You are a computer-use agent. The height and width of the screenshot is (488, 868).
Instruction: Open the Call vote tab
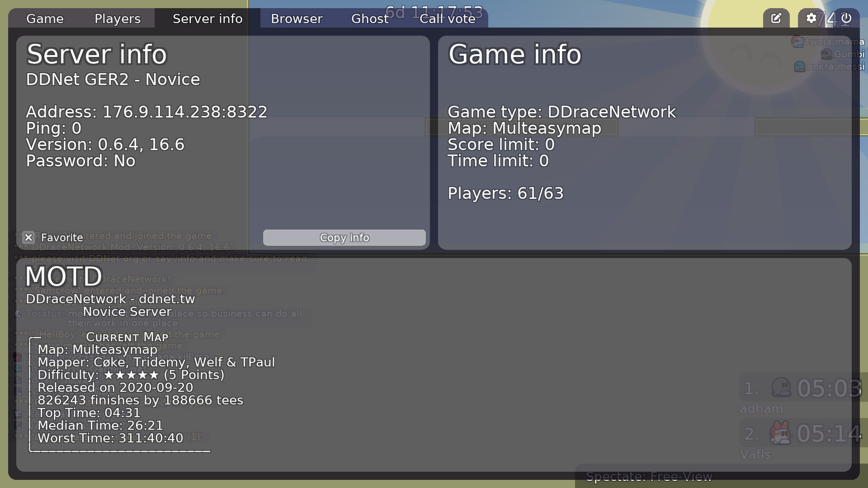point(448,19)
